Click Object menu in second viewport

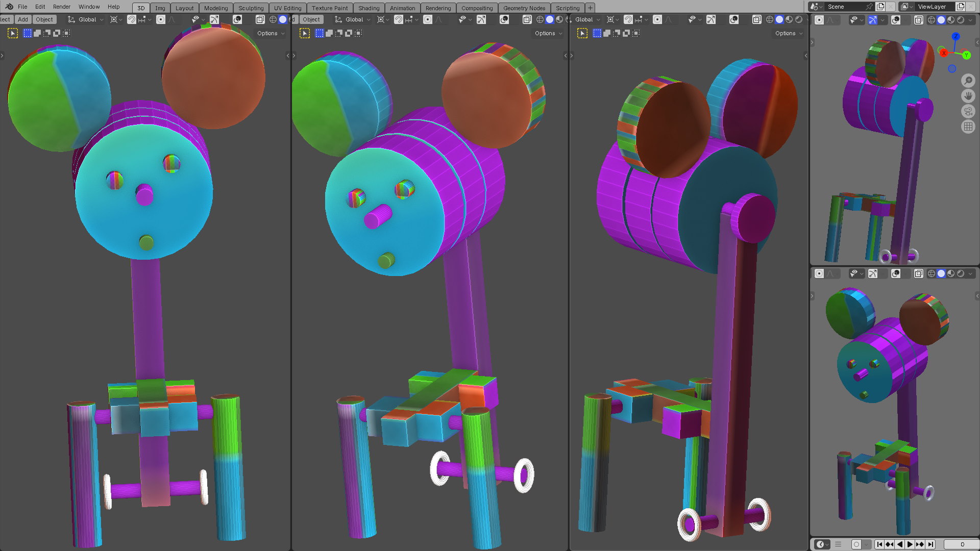pos(311,19)
